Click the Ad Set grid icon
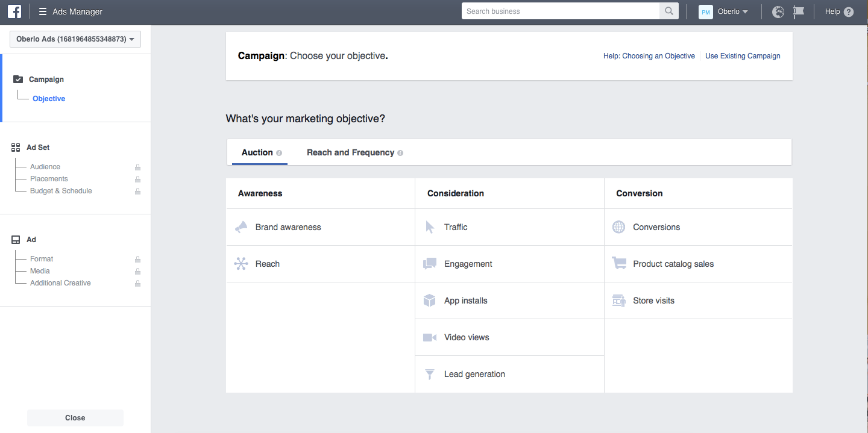 pyautogui.click(x=16, y=148)
